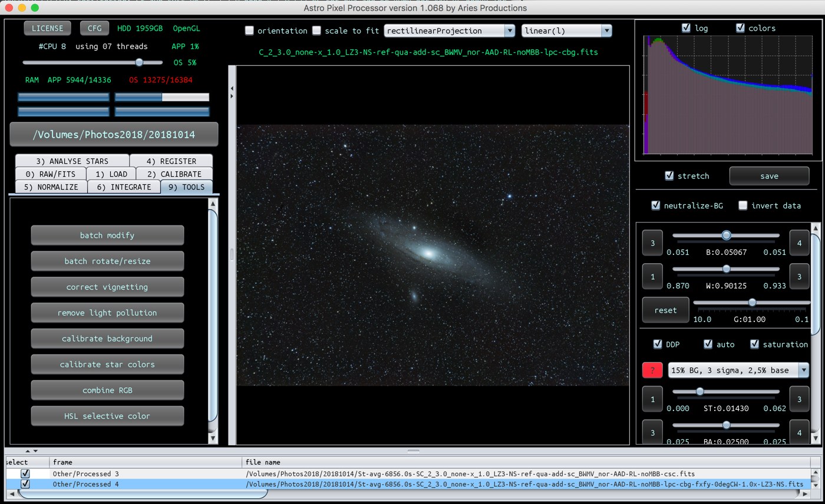Switch to the 3) ANALYSE STARS tab
Screen dimensions: 825x504
pos(72,161)
